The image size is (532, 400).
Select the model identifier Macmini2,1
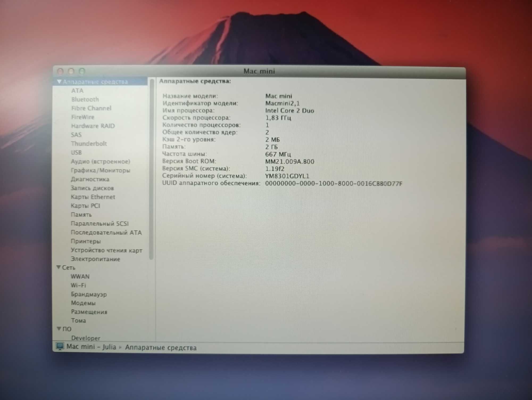tap(282, 103)
